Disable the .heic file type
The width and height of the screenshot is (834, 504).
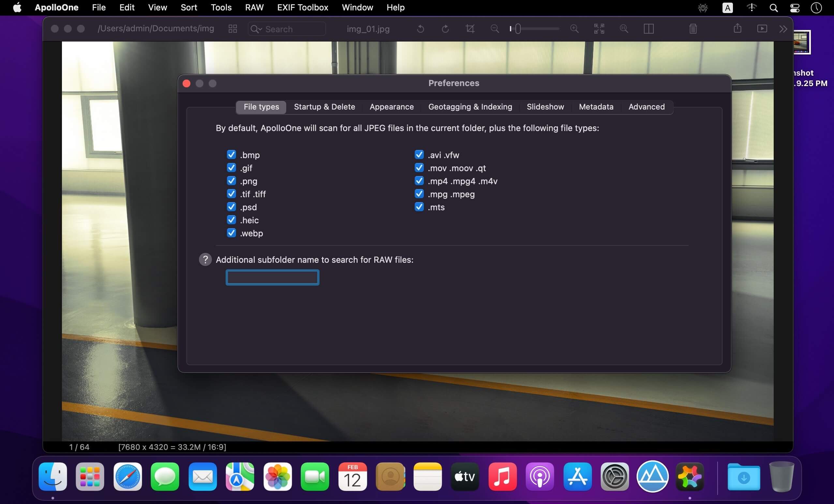[x=231, y=220]
